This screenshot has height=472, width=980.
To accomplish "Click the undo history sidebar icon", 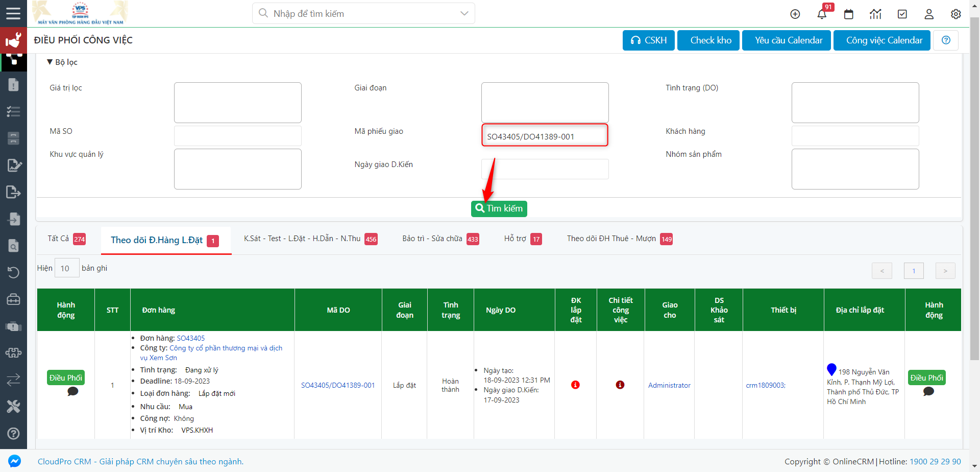I will point(13,272).
